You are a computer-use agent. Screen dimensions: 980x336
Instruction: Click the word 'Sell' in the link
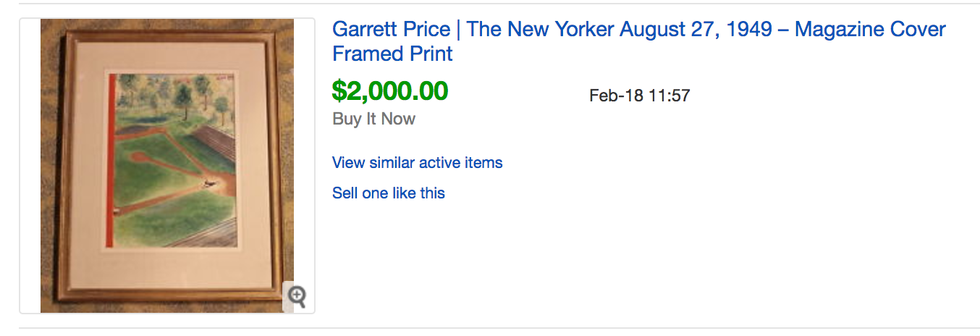point(345,193)
